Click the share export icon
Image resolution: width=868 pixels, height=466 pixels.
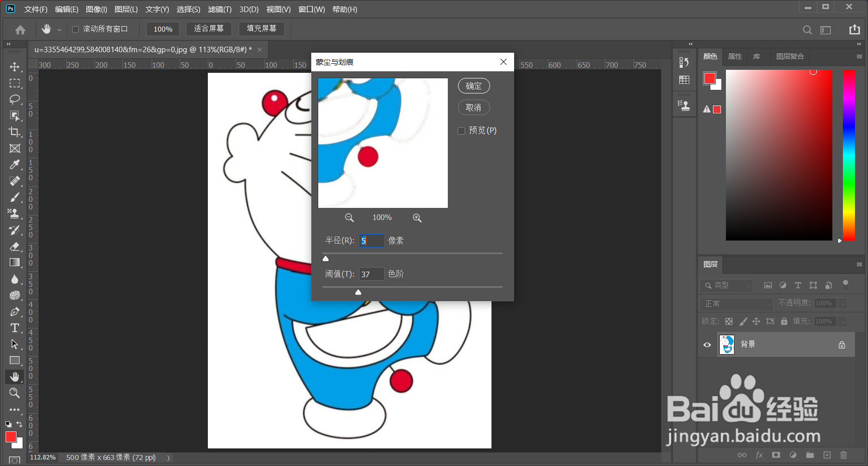(854, 30)
